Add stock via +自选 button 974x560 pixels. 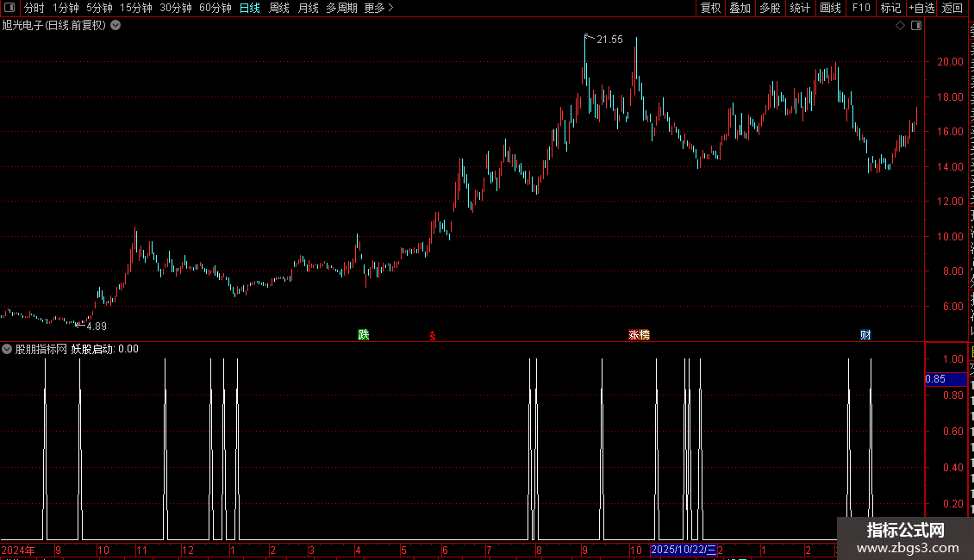click(x=921, y=8)
